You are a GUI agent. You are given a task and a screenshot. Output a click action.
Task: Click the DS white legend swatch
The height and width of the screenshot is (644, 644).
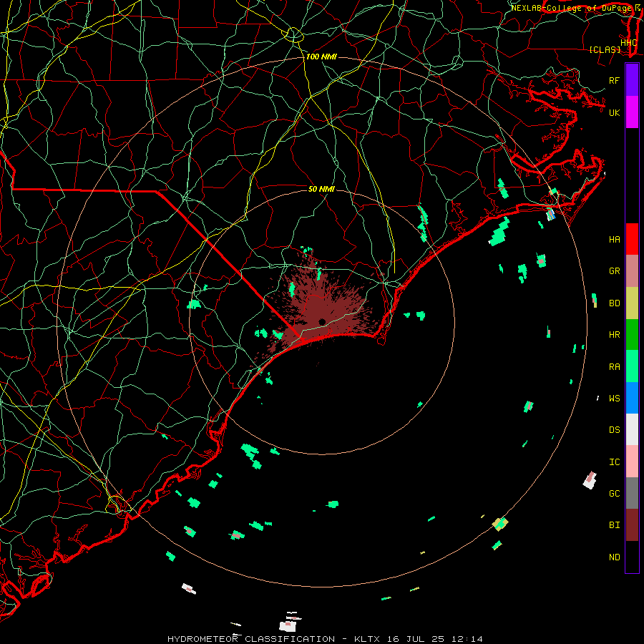pyautogui.click(x=632, y=429)
